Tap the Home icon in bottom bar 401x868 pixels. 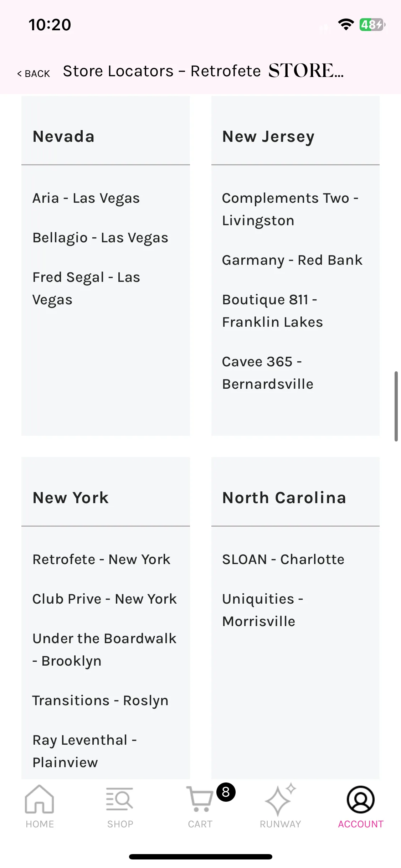click(40, 799)
